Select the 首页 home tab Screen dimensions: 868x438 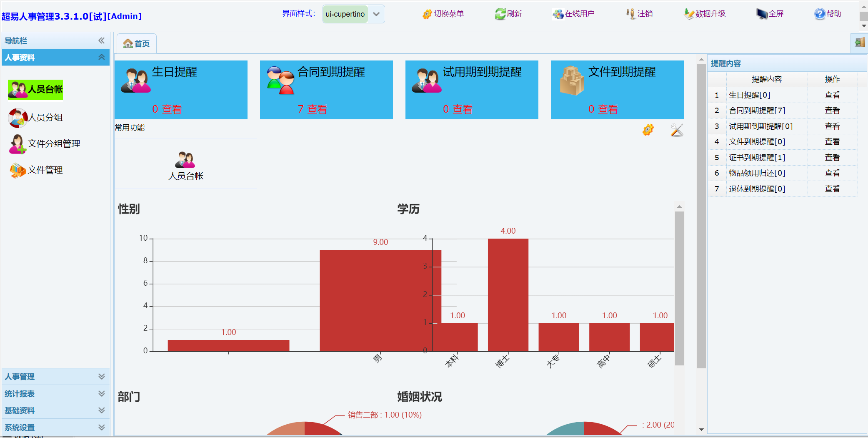pos(137,44)
